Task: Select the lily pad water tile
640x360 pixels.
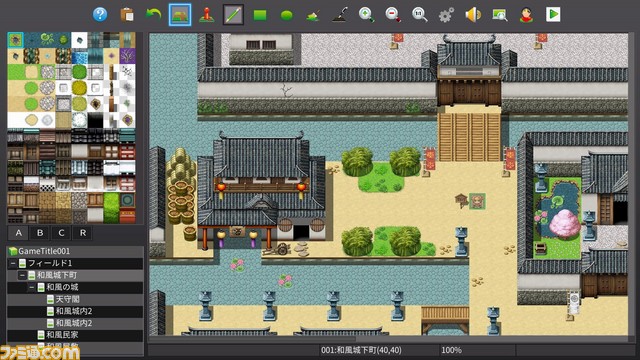Action: [x=47, y=40]
